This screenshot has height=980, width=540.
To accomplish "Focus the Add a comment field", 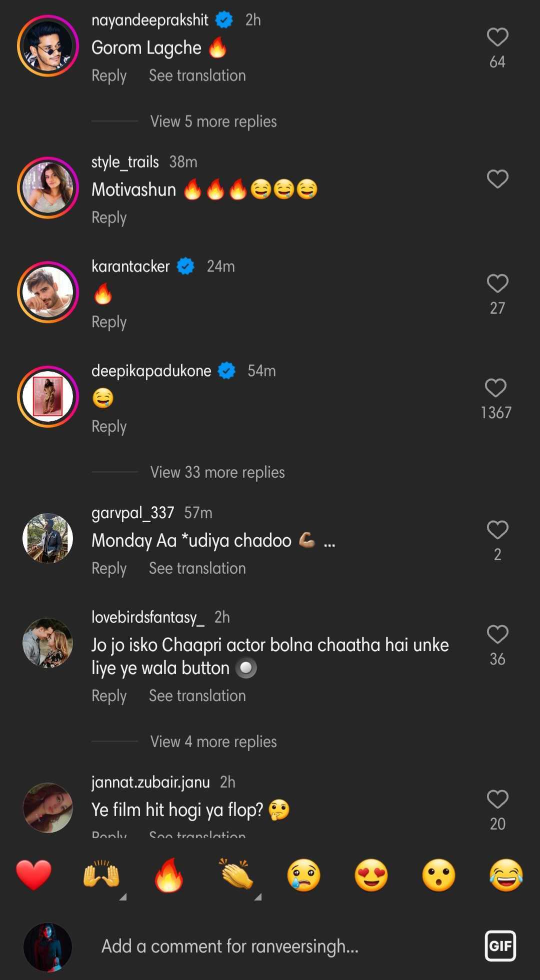I will pos(230,946).
